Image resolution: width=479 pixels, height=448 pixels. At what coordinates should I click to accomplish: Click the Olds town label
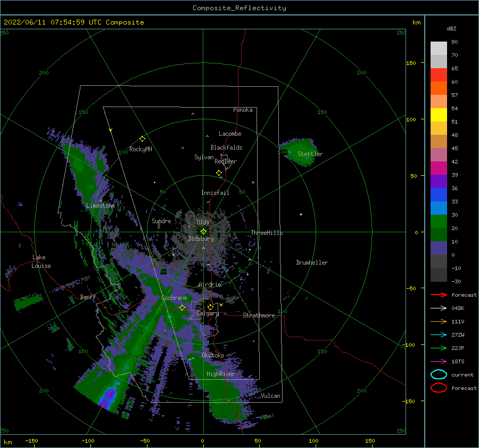[203, 222]
